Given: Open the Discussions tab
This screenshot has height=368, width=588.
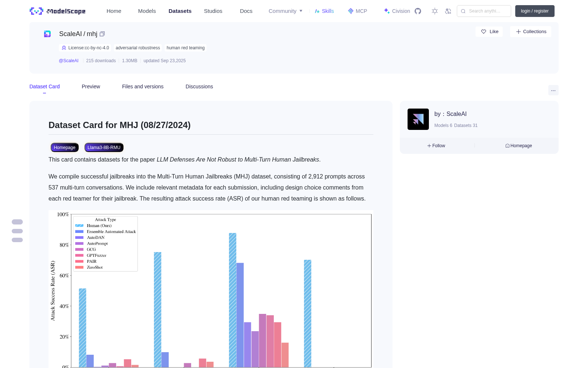Looking at the screenshot, I should point(199,86).
